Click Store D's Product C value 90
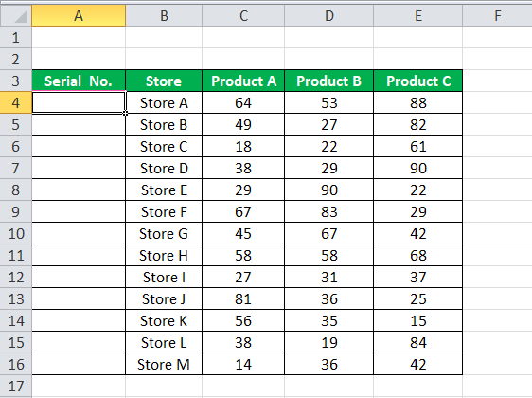The width and height of the screenshot is (532, 398). pos(418,168)
